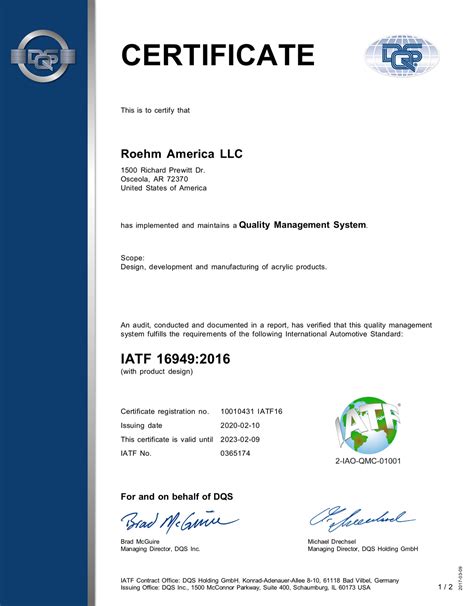Click the IATF Contract Office footer line
The height and width of the screenshot is (606, 474).
pyautogui.click(x=259, y=580)
